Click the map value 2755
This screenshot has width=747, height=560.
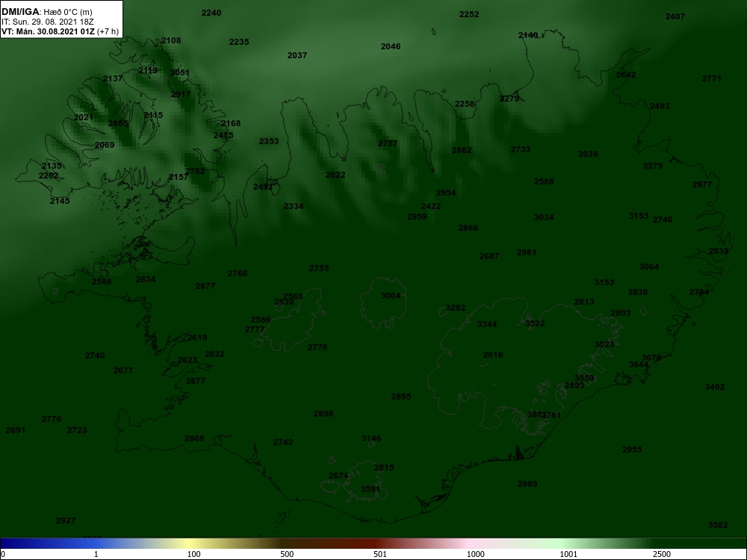tap(319, 268)
